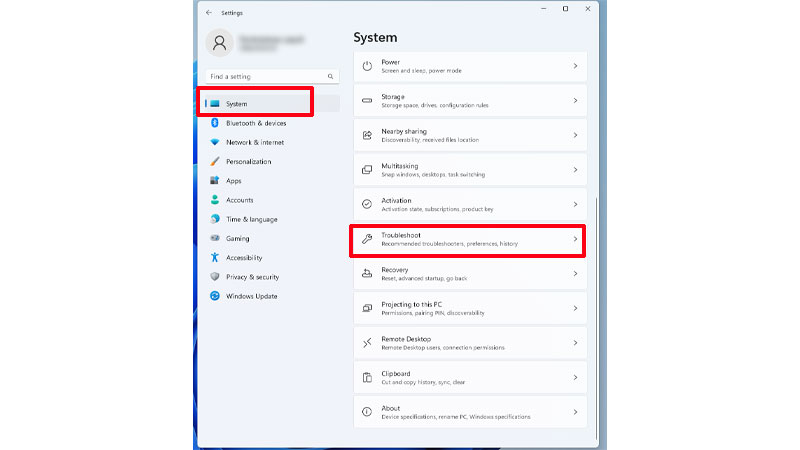Screen dimensions: 800x450
Task: Open Windows Update page
Action: (272, 296)
